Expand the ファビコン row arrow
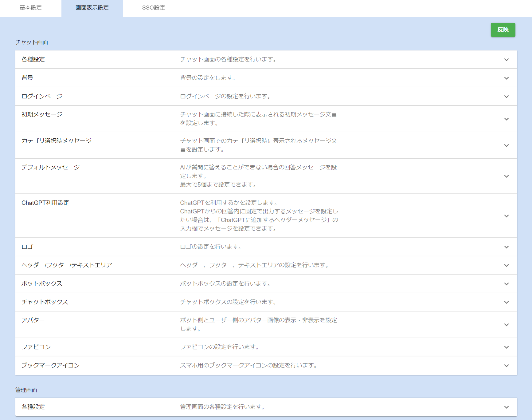Image resolution: width=532 pixels, height=420 pixels. pyautogui.click(x=506, y=347)
